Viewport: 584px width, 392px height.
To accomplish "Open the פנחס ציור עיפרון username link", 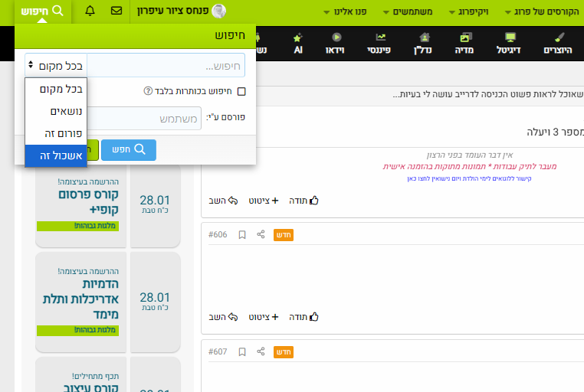I will pos(172,11).
